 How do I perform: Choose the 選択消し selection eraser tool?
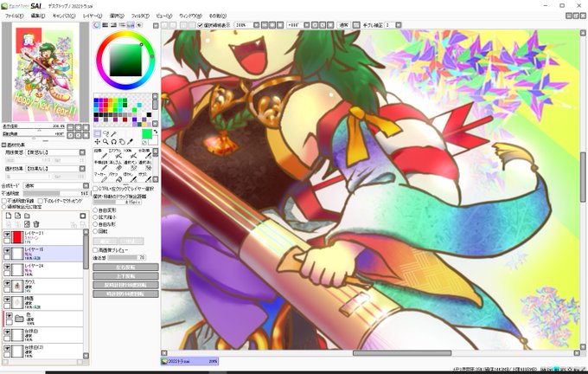point(144,165)
